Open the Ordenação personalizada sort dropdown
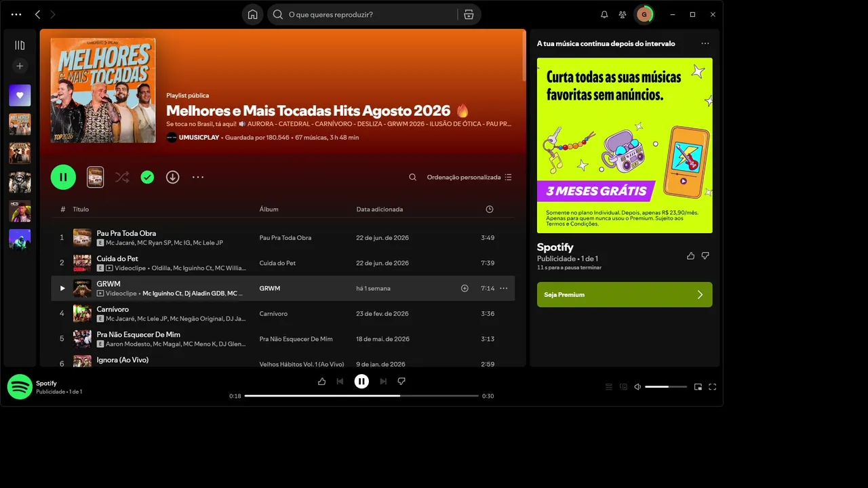868x488 pixels. pyautogui.click(x=469, y=177)
